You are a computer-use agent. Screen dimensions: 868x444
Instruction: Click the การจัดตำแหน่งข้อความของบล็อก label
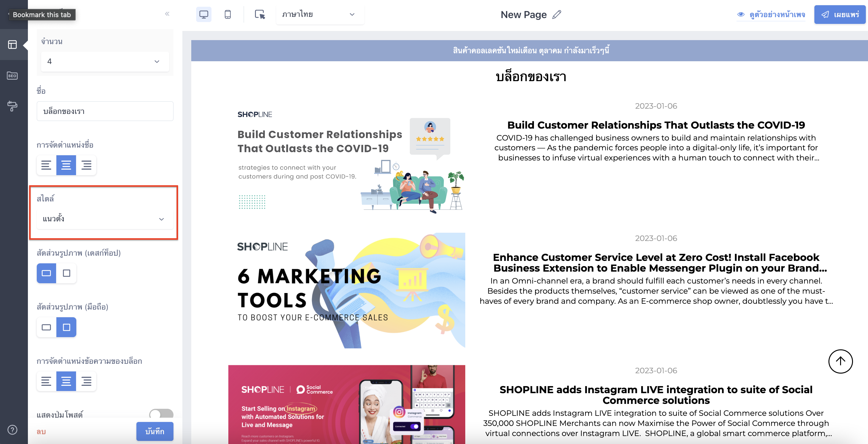click(x=89, y=361)
